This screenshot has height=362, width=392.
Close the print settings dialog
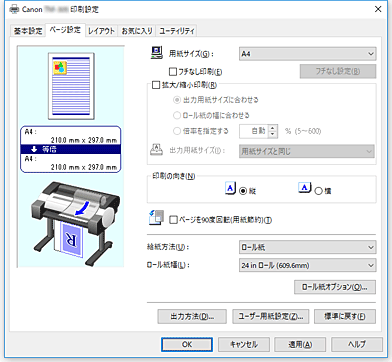tap(378, 9)
